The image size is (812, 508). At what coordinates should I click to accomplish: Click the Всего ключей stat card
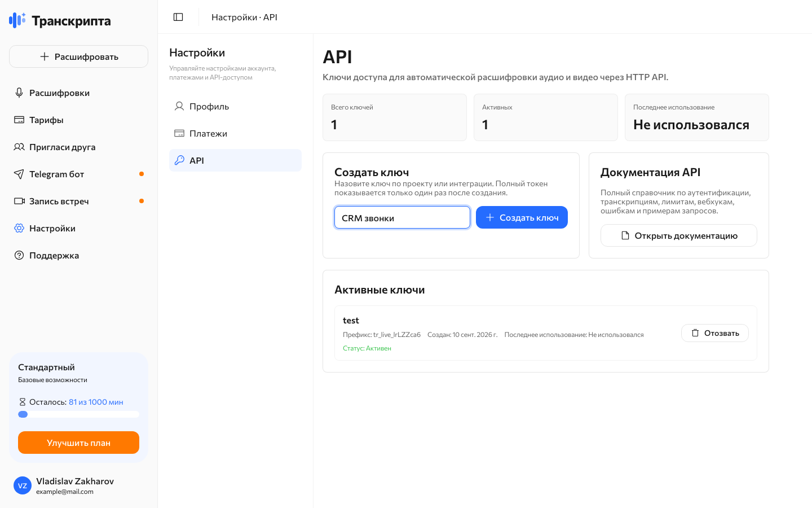point(395,117)
